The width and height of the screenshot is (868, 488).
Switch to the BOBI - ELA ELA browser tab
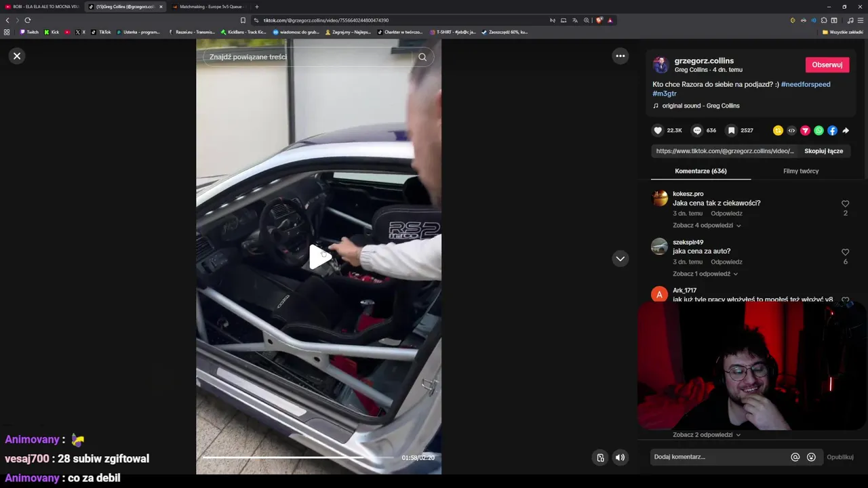(42, 7)
